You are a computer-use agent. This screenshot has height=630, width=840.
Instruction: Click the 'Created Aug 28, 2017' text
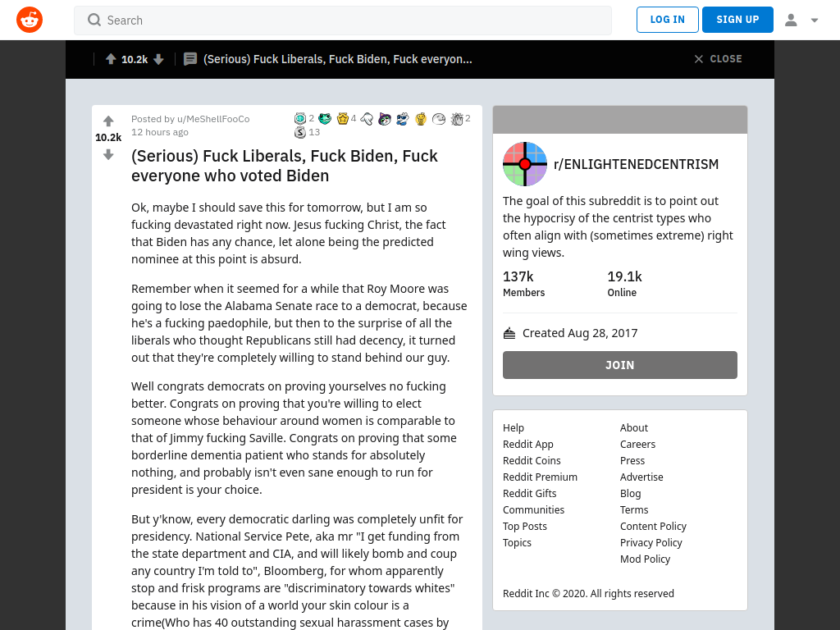580,333
